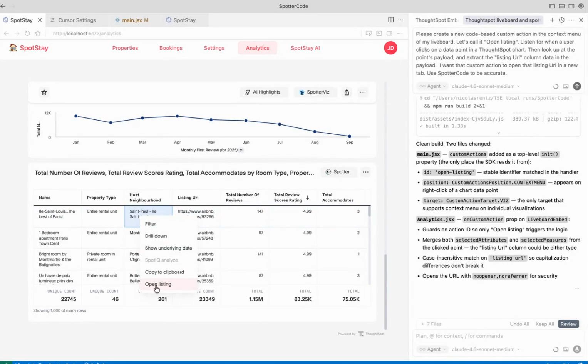The width and height of the screenshot is (588, 364).
Task: Click the chat input field placeholder
Action: click(459, 336)
